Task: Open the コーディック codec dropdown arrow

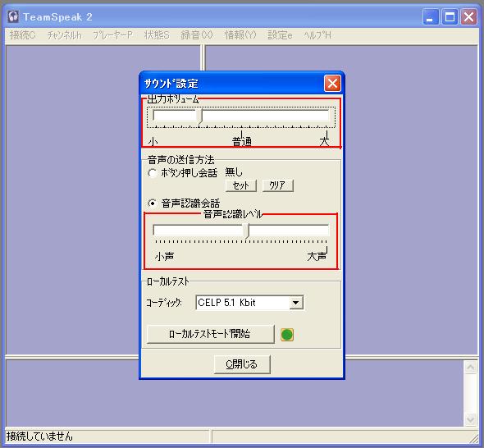Action: [x=295, y=303]
